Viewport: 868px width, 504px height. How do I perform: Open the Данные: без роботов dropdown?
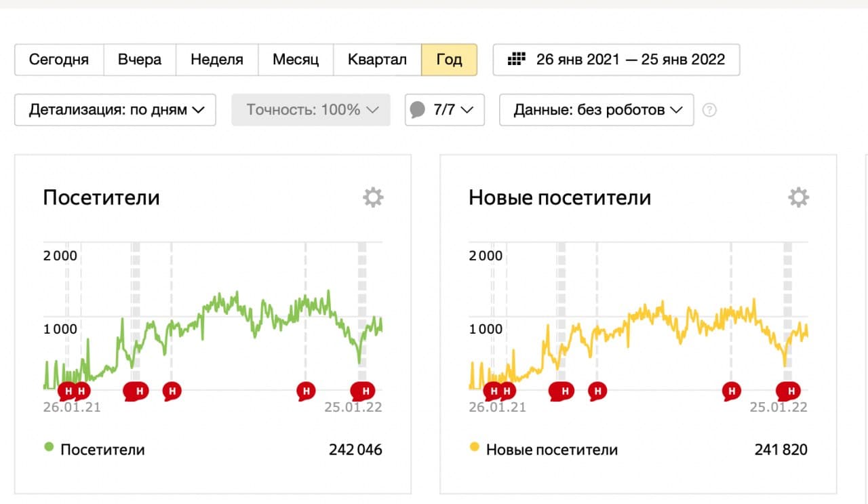click(x=597, y=110)
